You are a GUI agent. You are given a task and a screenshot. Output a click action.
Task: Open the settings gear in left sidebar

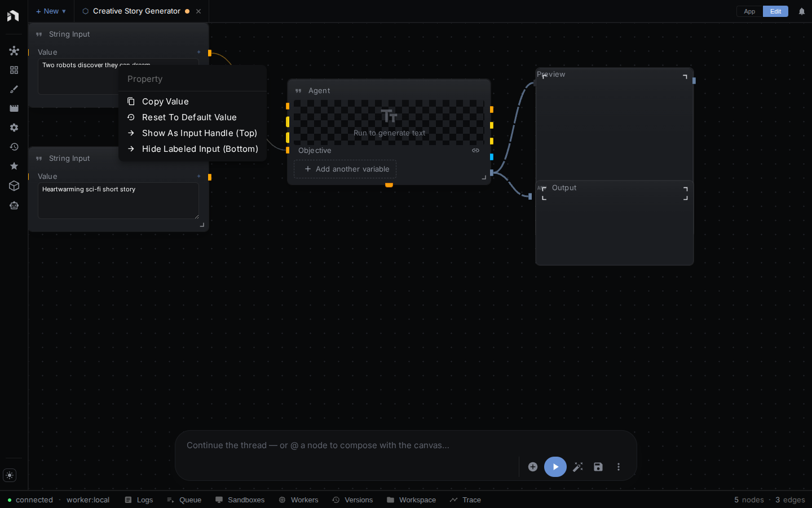point(14,128)
